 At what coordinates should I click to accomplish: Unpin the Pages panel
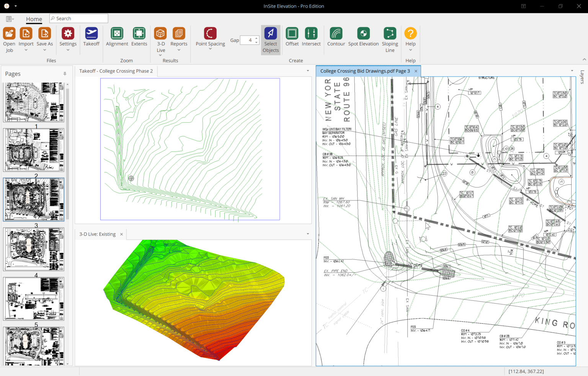(x=65, y=73)
